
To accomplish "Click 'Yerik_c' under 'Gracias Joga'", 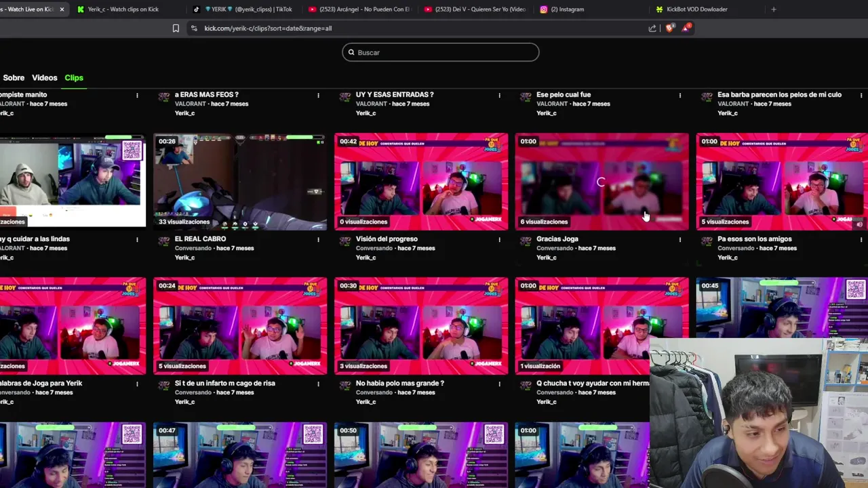I will (547, 258).
